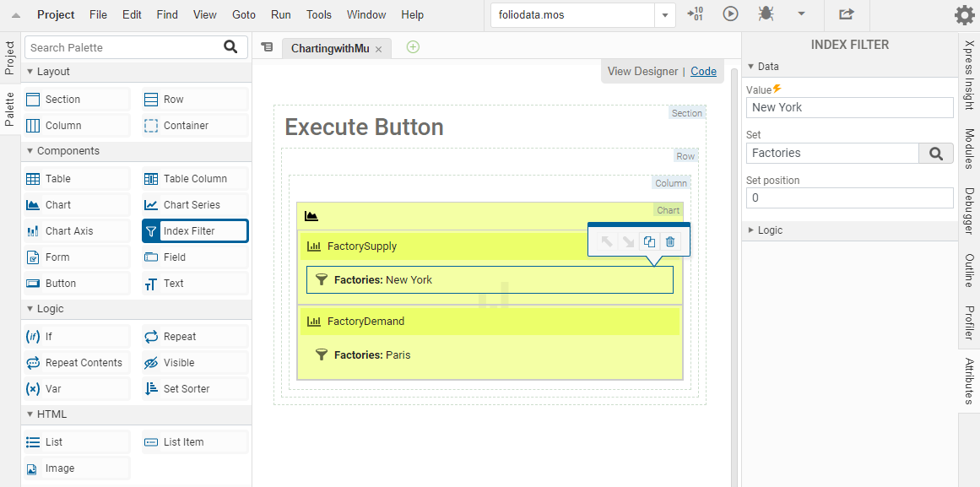
Task: Click the Set position input field
Action: 849,198
